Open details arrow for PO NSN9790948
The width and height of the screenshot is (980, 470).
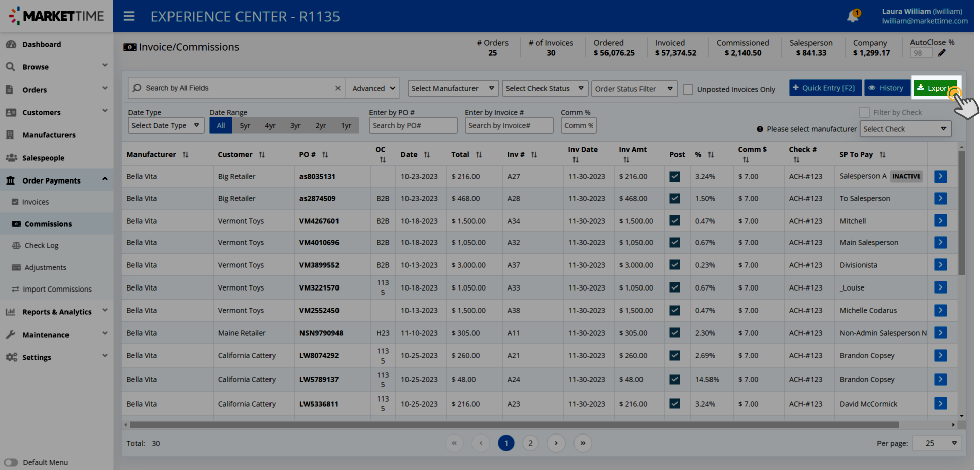click(x=940, y=333)
